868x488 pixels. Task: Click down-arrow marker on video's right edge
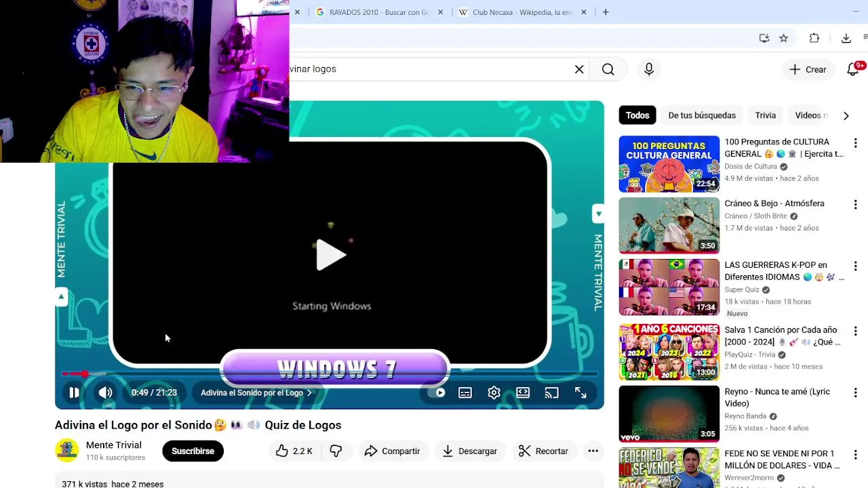tap(598, 213)
